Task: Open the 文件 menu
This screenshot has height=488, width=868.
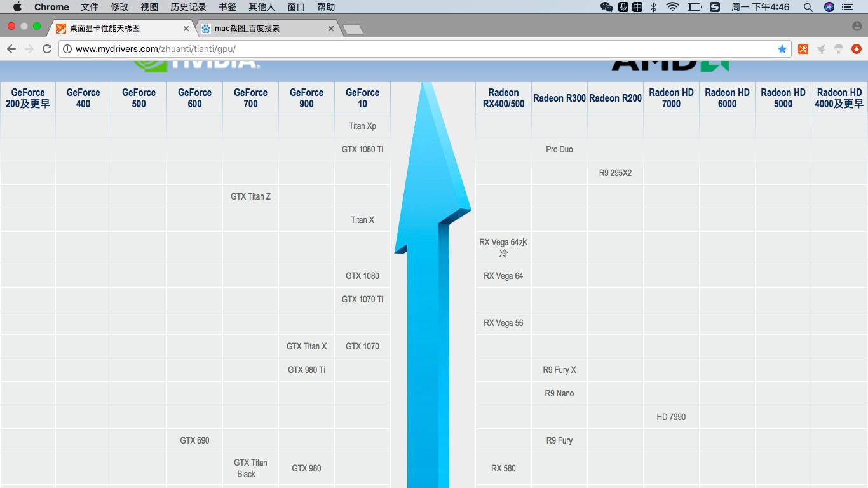Action: click(90, 7)
